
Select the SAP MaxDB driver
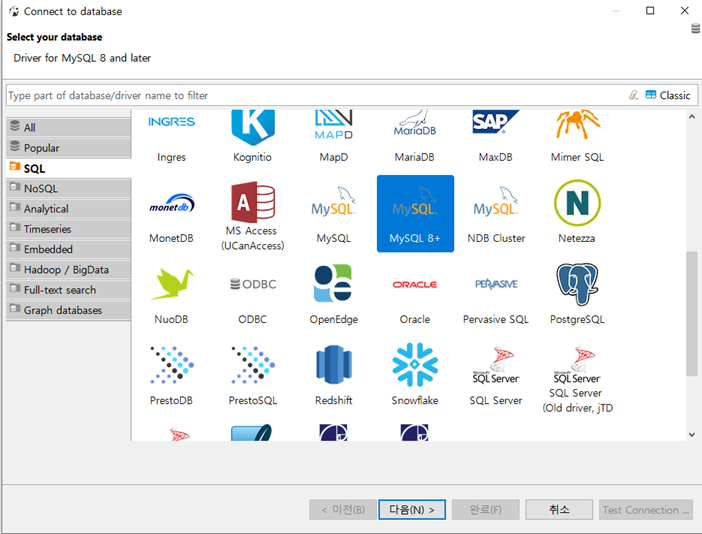pos(496,136)
